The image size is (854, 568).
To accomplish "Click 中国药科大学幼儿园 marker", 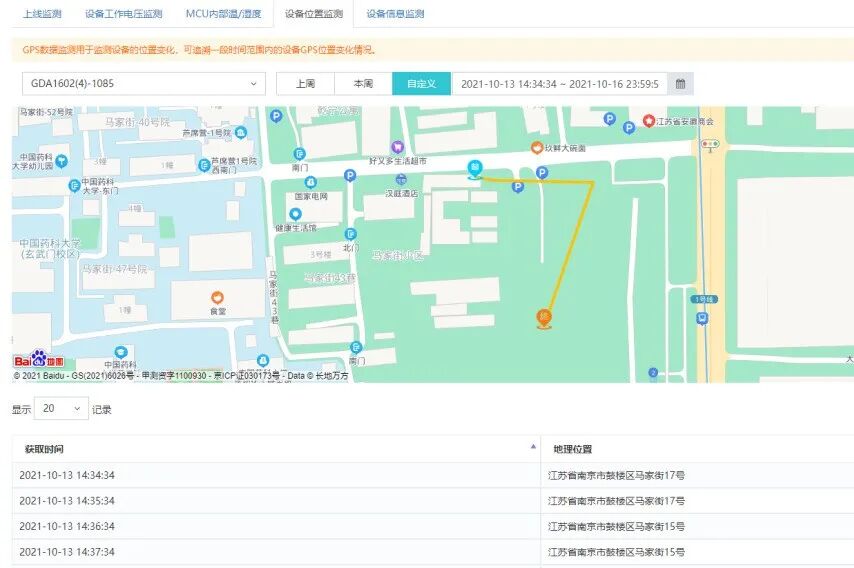I will pyautogui.click(x=62, y=161).
